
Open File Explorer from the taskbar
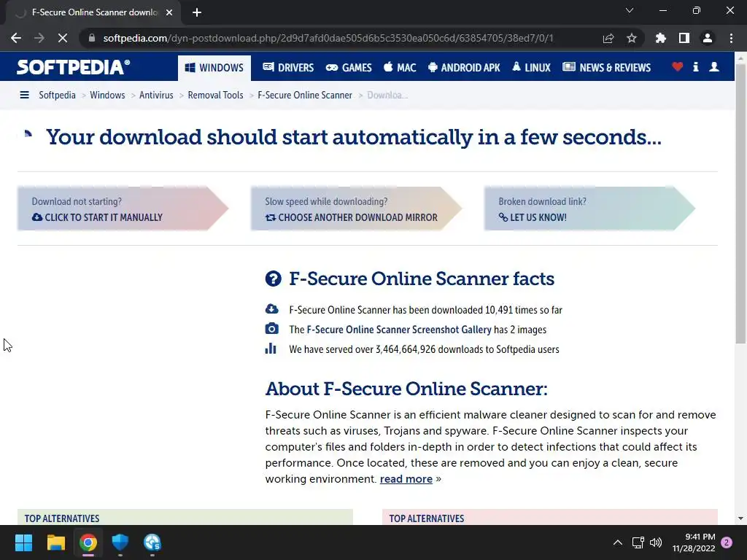pyautogui.click(x=55, y=542)
